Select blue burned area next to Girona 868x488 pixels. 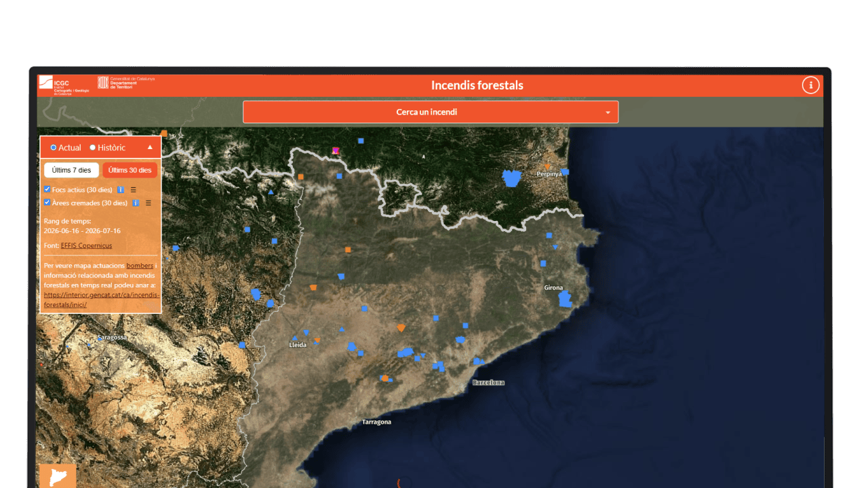pos(566,300)
